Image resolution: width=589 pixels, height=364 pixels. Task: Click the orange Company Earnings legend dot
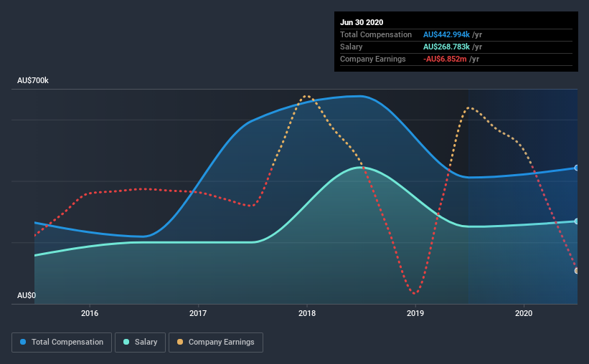click(180, 342)
